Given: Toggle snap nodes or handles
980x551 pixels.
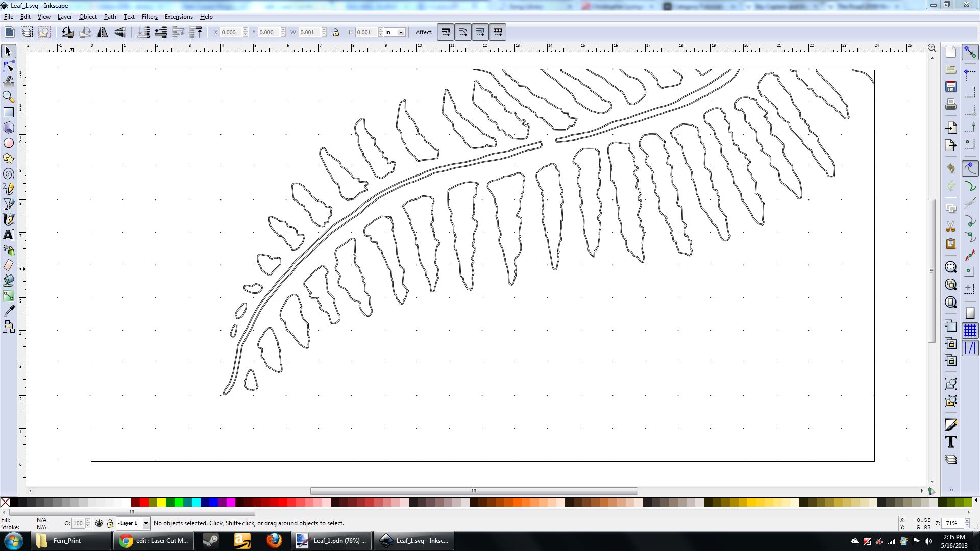Looking at the screenshot, I should [x=970, y=168].
